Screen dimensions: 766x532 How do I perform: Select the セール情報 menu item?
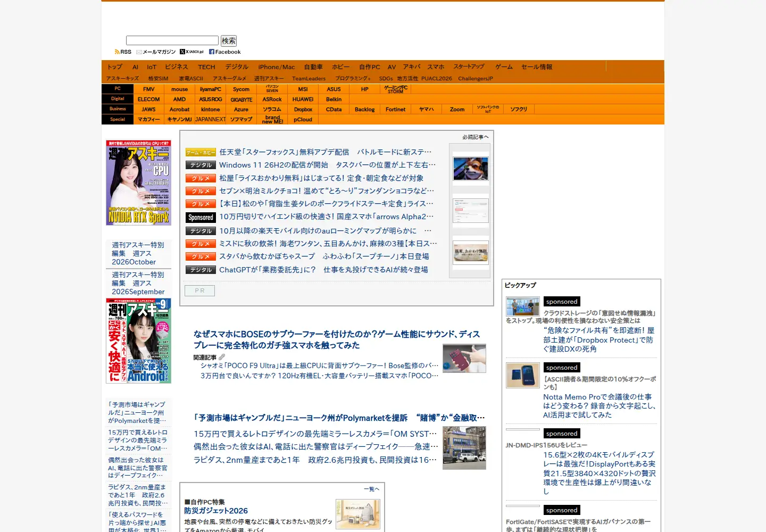click(x=537, y=67)
